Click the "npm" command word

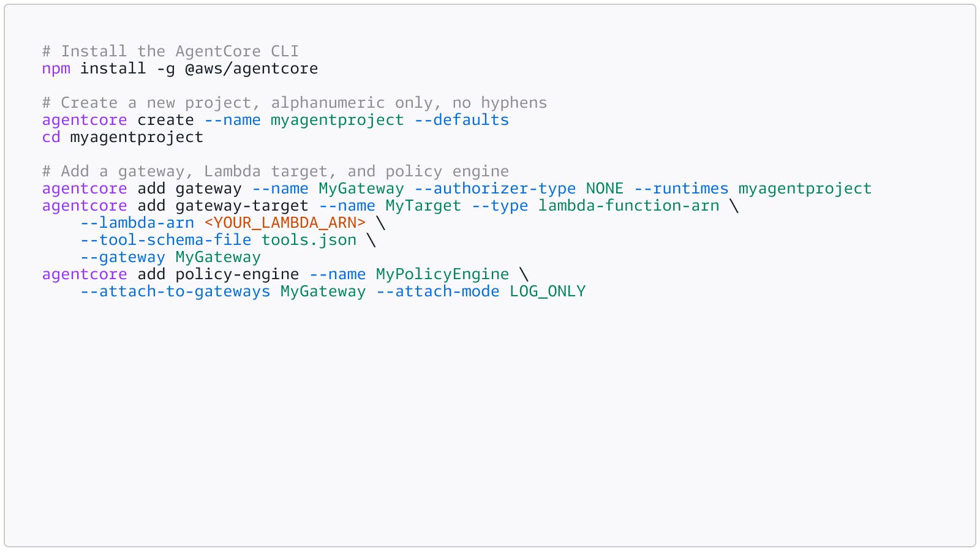click(56, 69)
